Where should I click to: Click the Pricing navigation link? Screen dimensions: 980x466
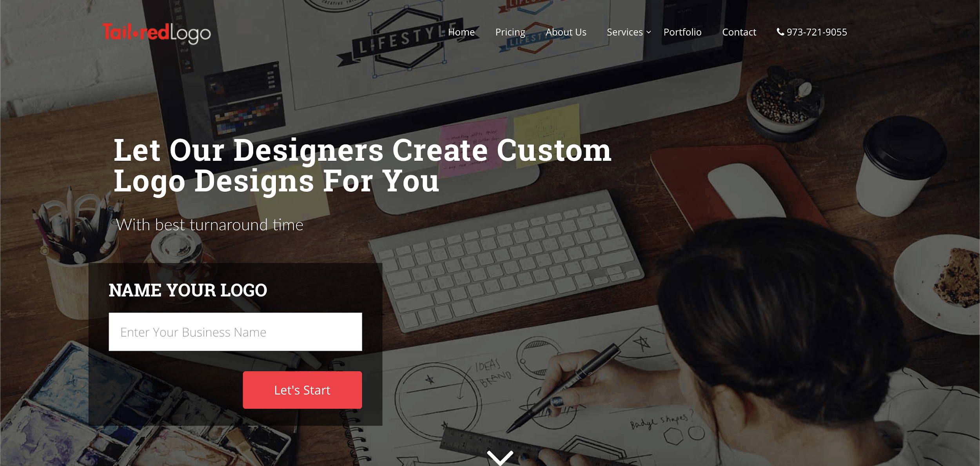[509, 32]
